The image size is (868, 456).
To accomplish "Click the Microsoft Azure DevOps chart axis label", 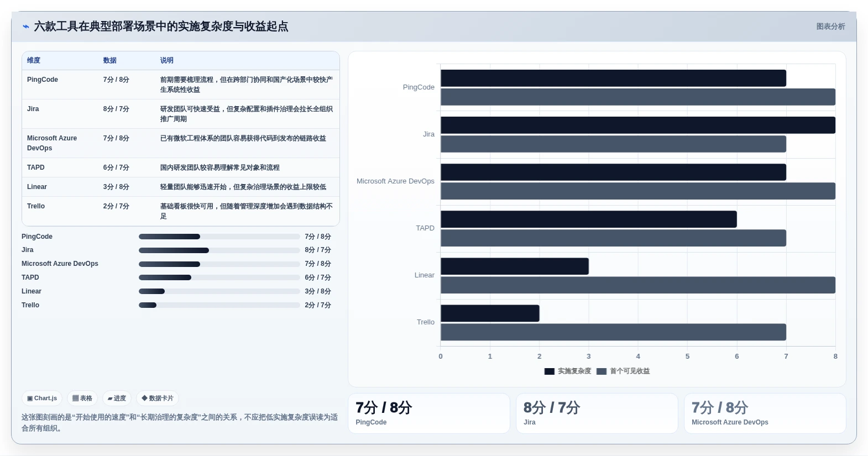I will pos(395,181).
